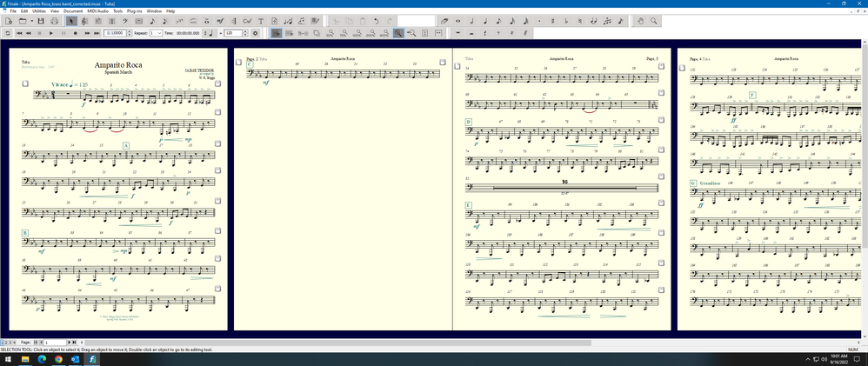The image size is (868, 366).
Task: Click the 200% zoom button
Action: pos(371,33)
